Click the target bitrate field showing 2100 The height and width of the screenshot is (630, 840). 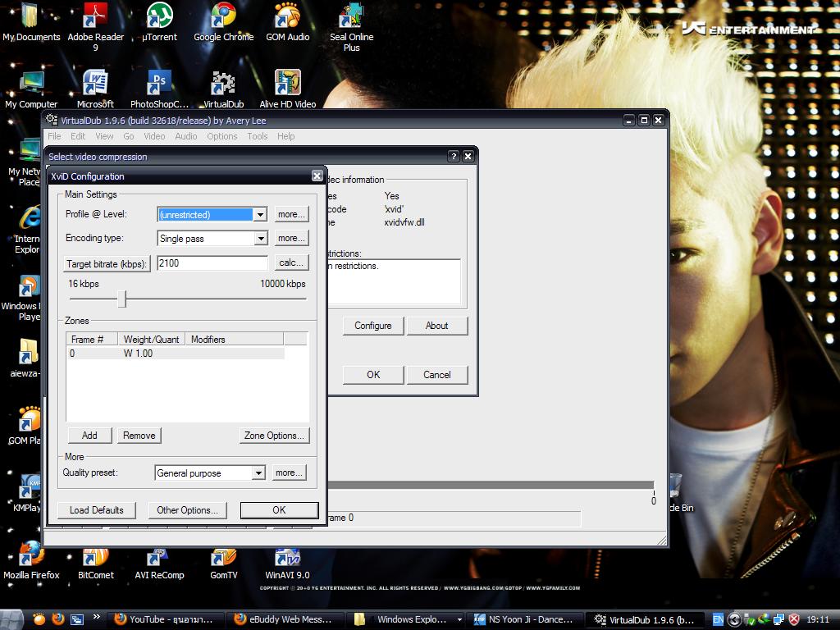(x=212, y=263)
